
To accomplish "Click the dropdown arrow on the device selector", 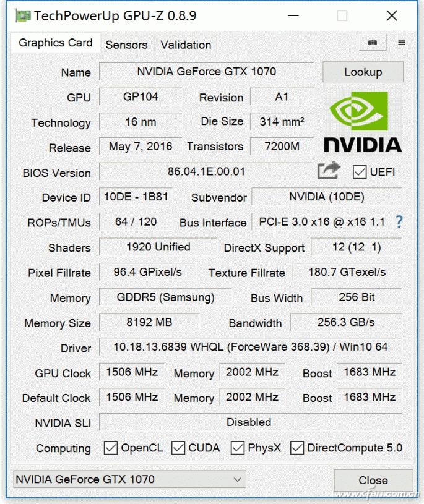I will click(x=236, y=480).
